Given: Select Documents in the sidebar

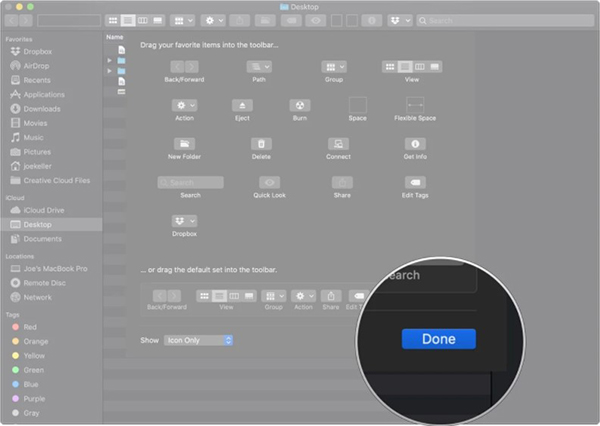Looking at the screenshot, I should [x=42, y=239].
